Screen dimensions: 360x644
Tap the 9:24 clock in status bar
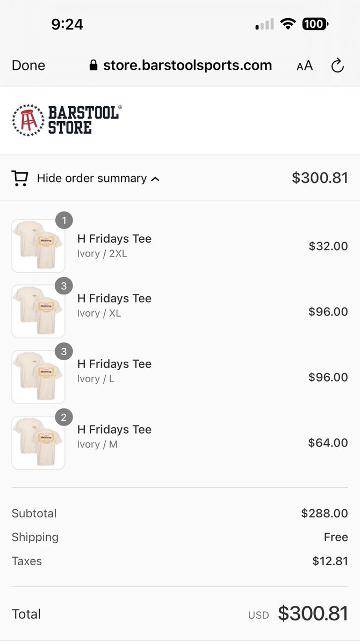click(67, 24)
